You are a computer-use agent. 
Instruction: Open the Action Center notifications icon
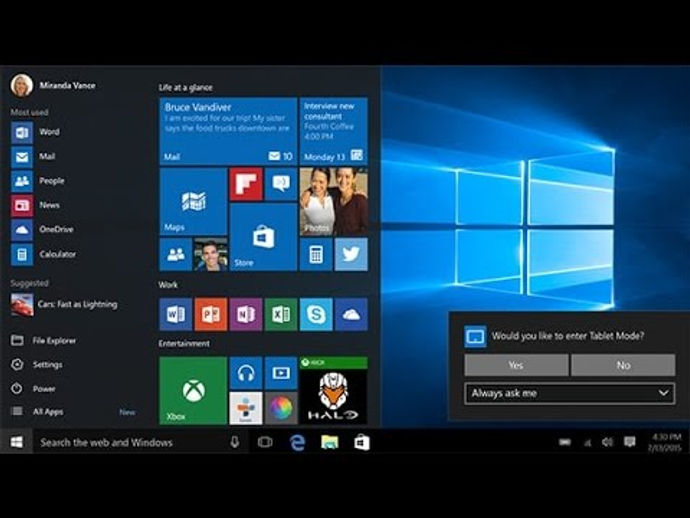(630, 442)
